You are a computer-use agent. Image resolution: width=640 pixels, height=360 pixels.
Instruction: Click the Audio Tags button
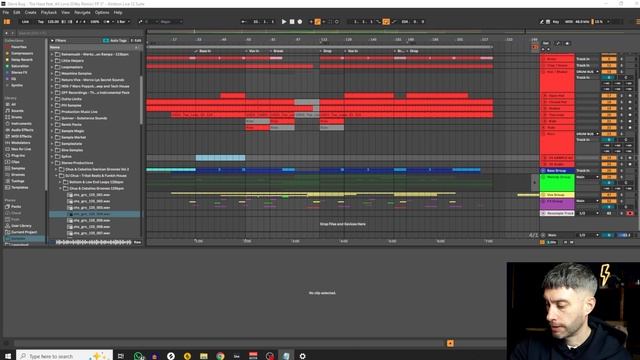point(115,40)
